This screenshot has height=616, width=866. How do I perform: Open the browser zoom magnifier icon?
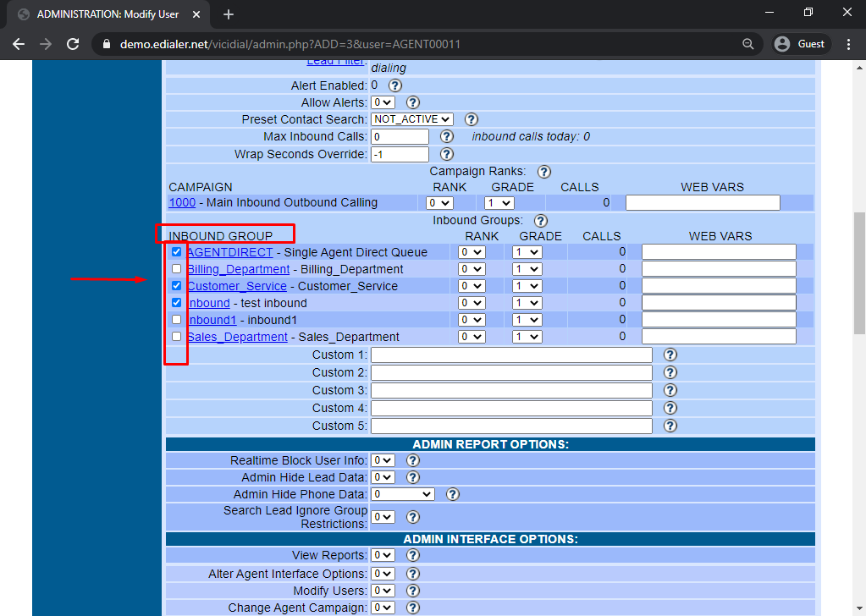[x=747, y=44]
